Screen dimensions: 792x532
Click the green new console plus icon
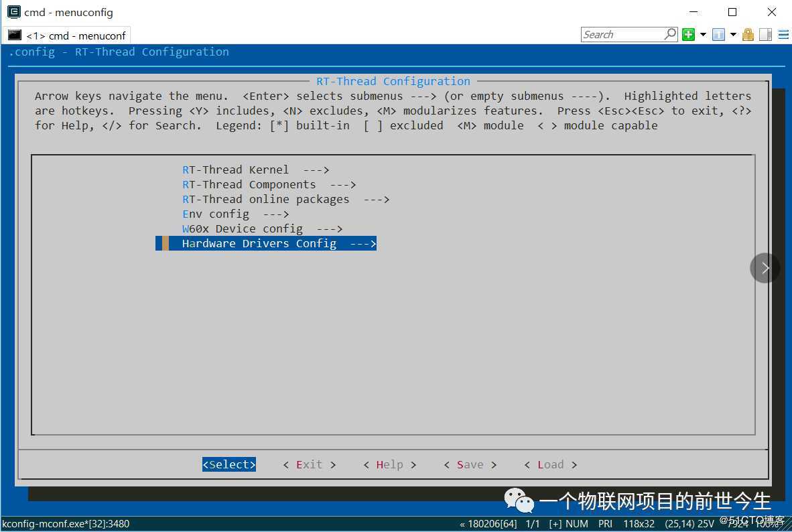pyautogui.click(x=688, y=34)
